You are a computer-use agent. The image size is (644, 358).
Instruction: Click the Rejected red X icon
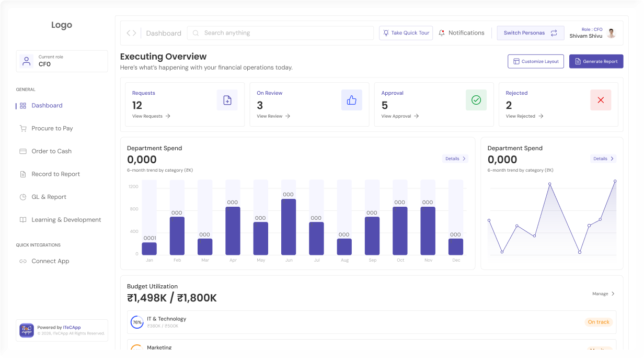(601, 100)
